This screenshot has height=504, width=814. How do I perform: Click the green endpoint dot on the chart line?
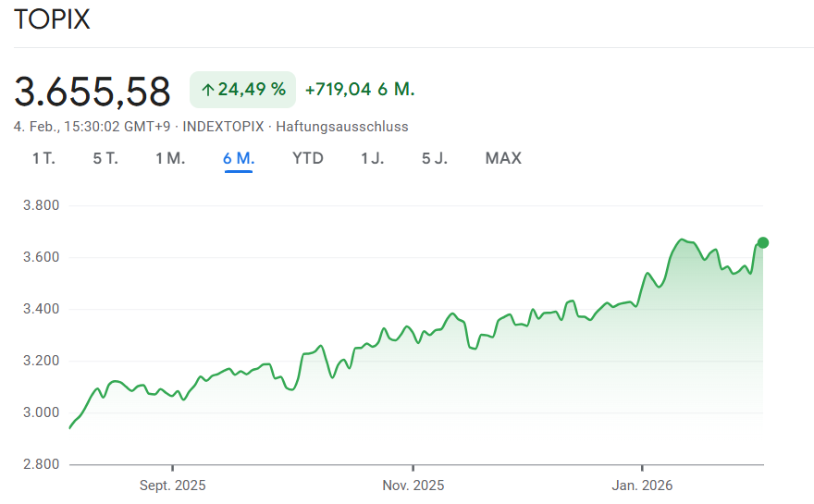[763, 242]
